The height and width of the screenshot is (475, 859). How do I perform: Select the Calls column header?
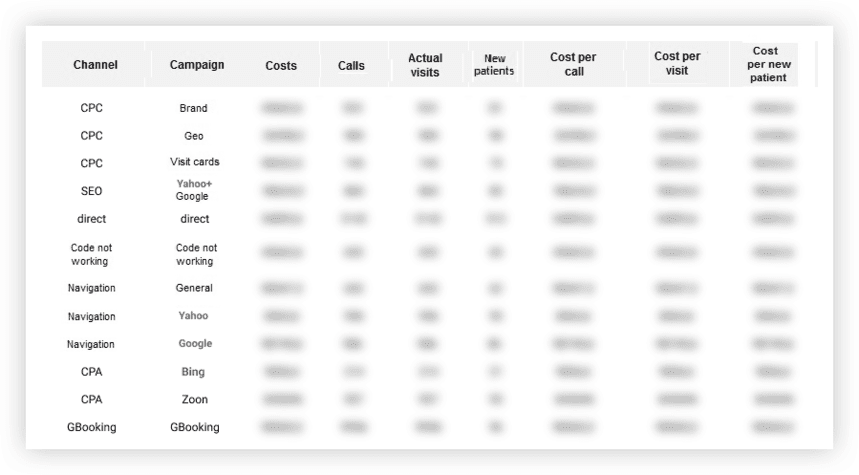point(351,66)
